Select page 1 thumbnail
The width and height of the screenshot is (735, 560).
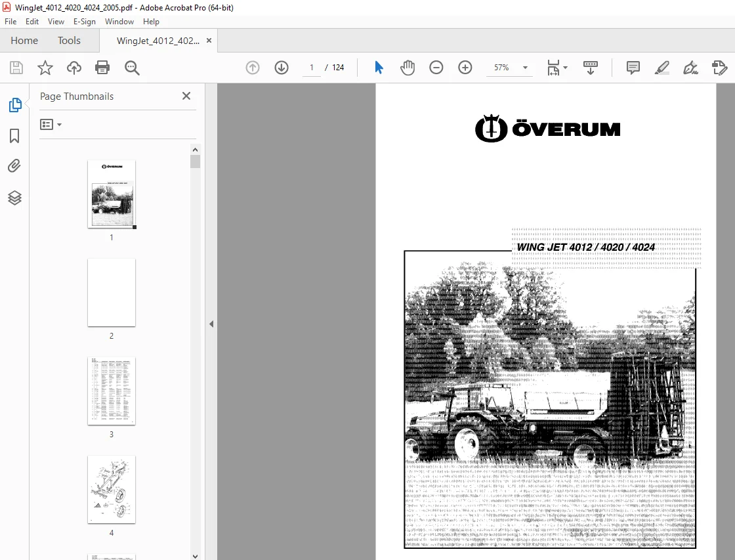pyautogui.click(x=112, y=194)
